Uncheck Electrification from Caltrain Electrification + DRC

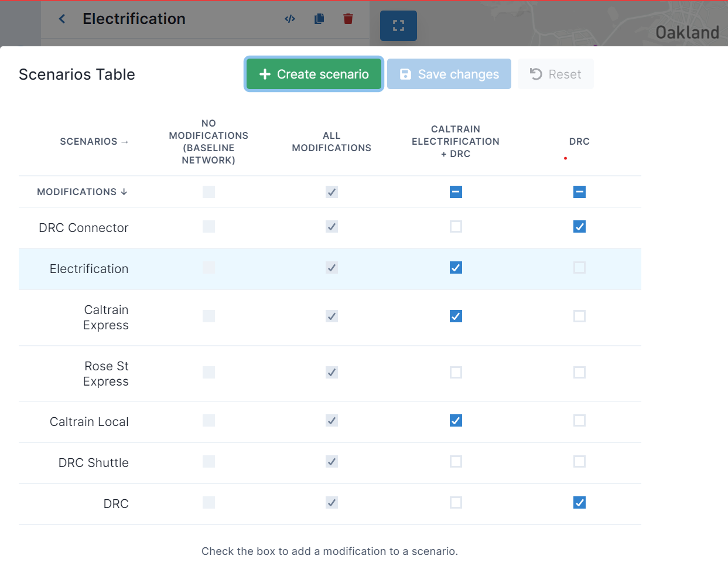(456, 268)
